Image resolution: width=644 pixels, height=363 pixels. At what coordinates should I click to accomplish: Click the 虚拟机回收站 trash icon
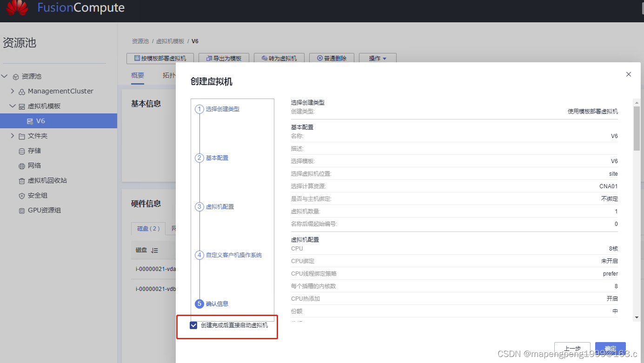tap(22, 181)
